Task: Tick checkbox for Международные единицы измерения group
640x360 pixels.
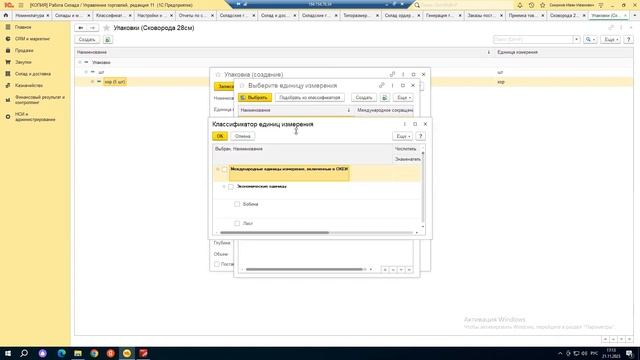Action: [224, 169]
